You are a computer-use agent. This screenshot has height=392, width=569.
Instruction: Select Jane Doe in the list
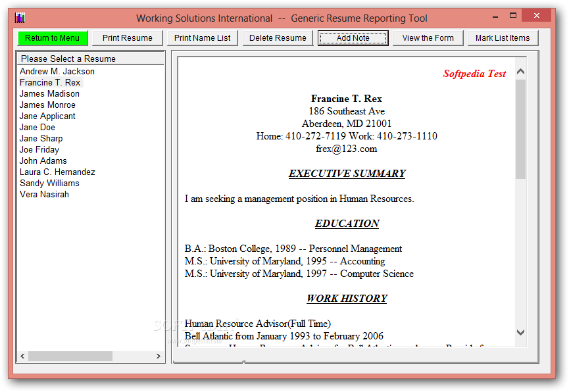37,128
